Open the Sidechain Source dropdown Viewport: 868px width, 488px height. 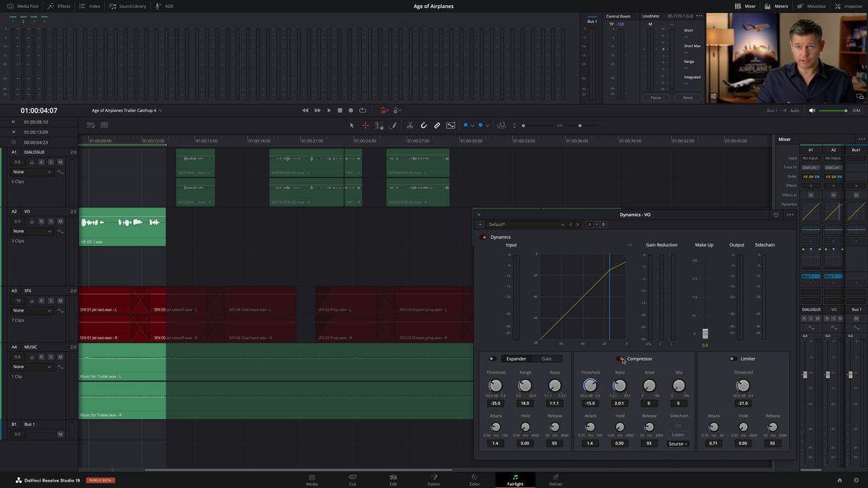[x=678, y=444]
